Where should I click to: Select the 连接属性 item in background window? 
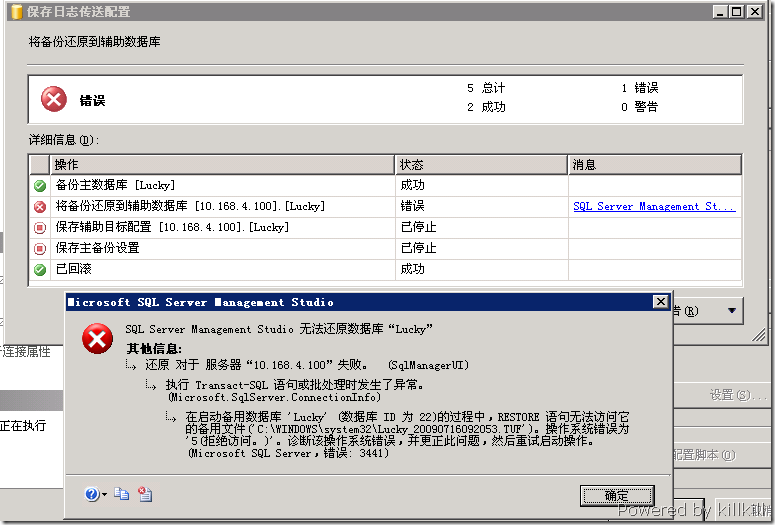point(26,352)
